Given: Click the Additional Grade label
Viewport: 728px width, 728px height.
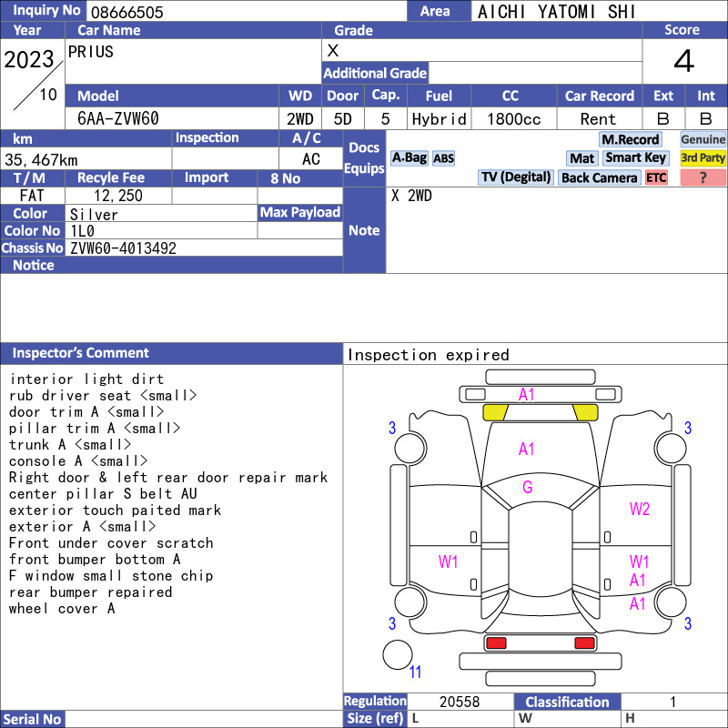Looking at the screenshot, I should click(375, 73).
